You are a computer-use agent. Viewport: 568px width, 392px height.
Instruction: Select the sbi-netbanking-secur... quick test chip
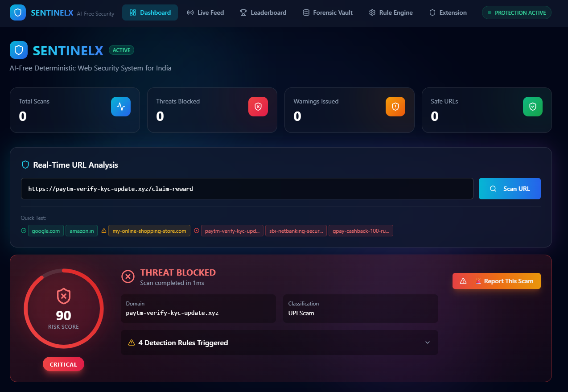click(296, 231)
